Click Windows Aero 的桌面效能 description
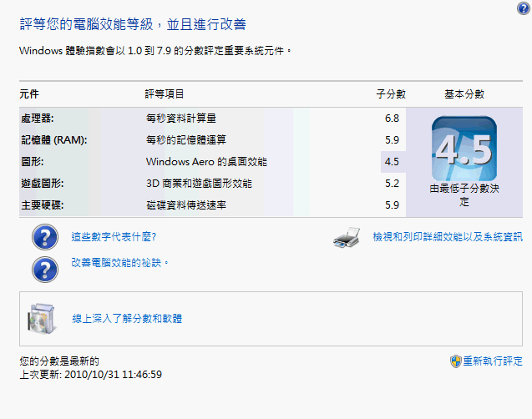 coord(206,162)
